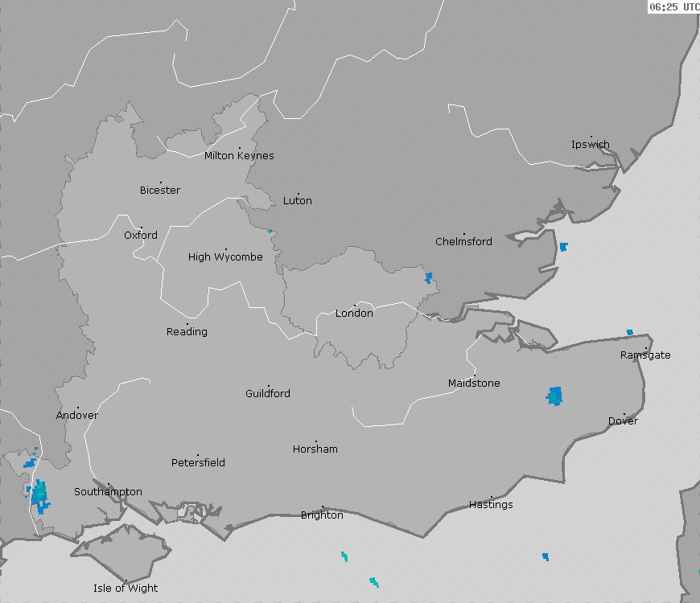Click the 06:25 UTC timestamp
Screen dimensions: 700x603
(673, 6)
